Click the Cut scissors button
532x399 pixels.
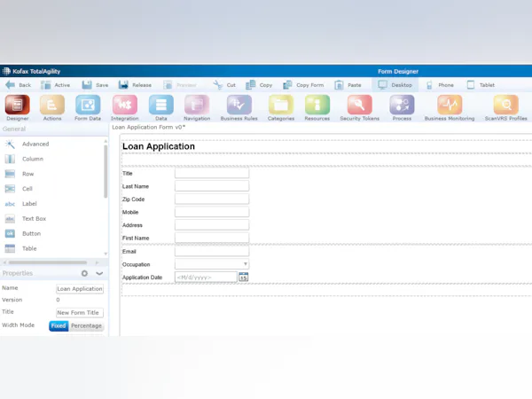point(224,85)
